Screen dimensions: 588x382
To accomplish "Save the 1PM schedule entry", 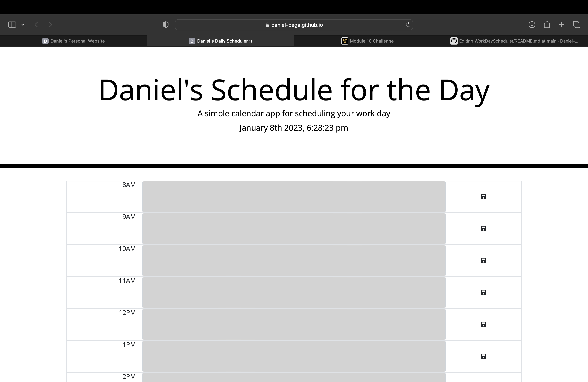I will point(483,356).
